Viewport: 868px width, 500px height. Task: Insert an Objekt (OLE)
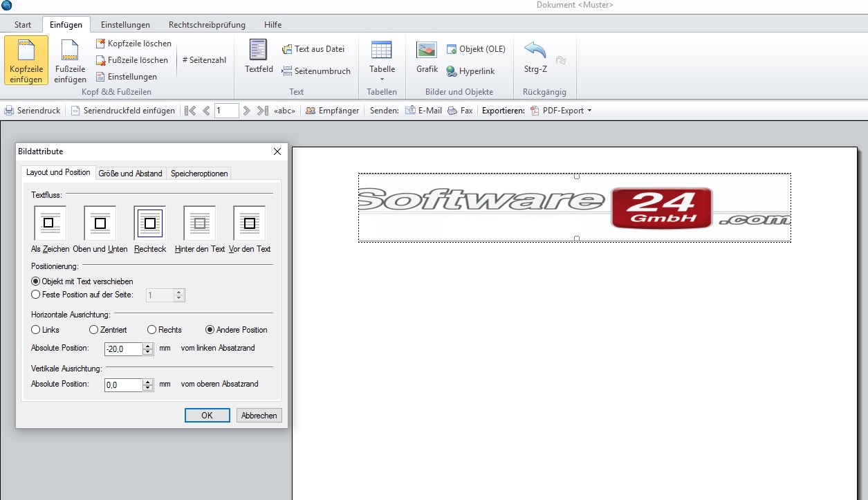(x=476, y=49)
